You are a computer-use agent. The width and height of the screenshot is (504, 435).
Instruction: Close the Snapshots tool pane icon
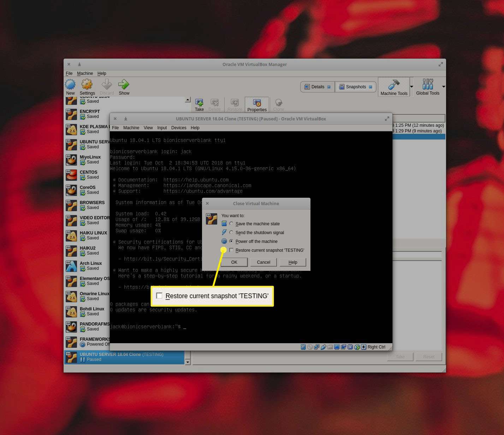click(x=370, y=87)
